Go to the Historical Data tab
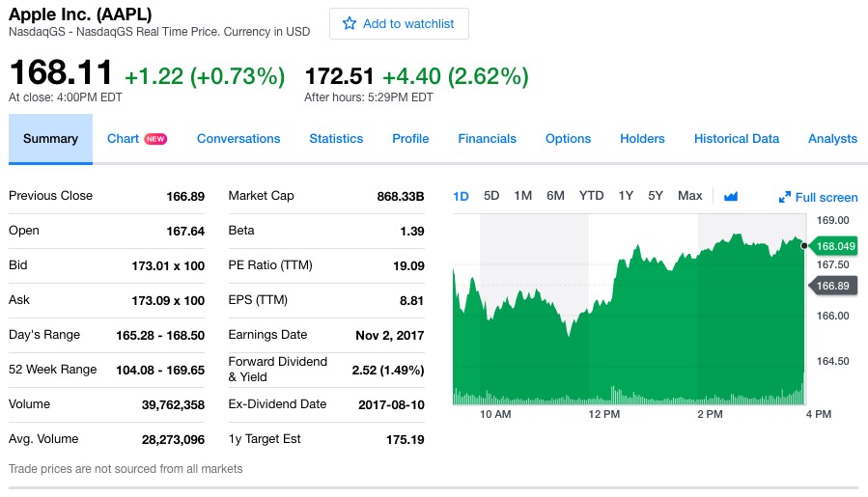 point(737,139)
